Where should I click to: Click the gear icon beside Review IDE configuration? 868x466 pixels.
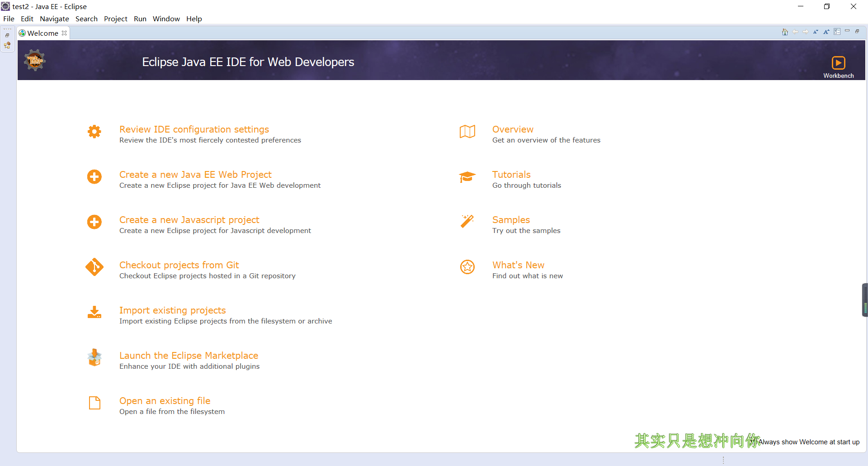94,132
